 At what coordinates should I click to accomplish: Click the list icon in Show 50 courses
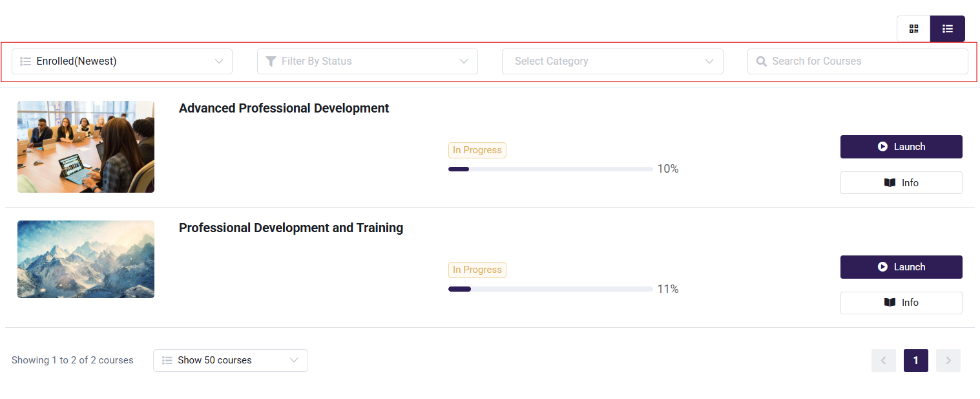[x=167, y=360]
